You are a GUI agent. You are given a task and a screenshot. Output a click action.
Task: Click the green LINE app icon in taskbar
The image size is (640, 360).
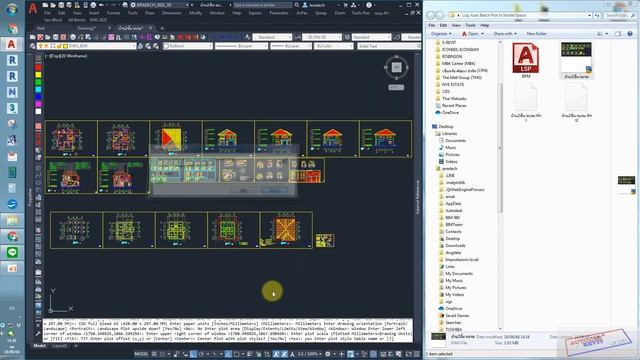pos(12,252)
